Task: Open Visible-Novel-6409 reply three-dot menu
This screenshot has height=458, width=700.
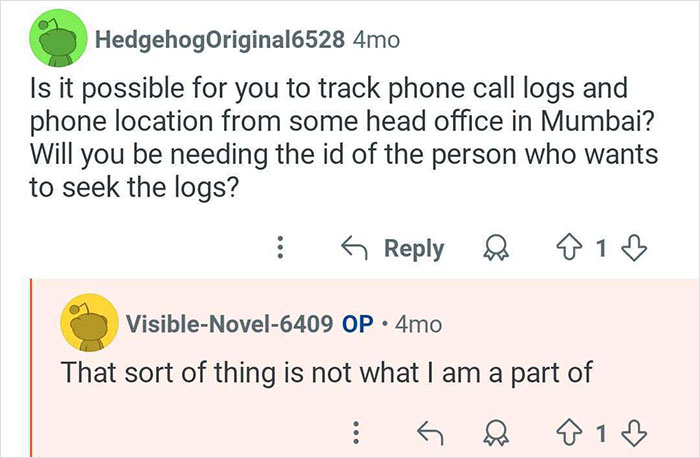Action: [x=354, y=432]
